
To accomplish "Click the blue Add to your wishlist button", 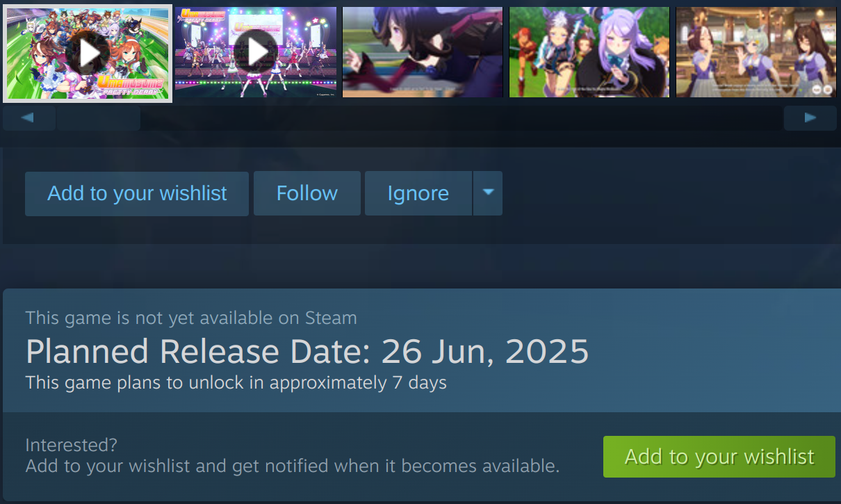I will point(137,193).
